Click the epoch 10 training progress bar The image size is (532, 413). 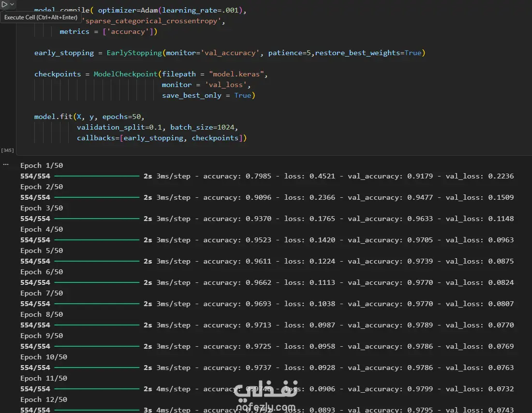click(x=97, y=368)
